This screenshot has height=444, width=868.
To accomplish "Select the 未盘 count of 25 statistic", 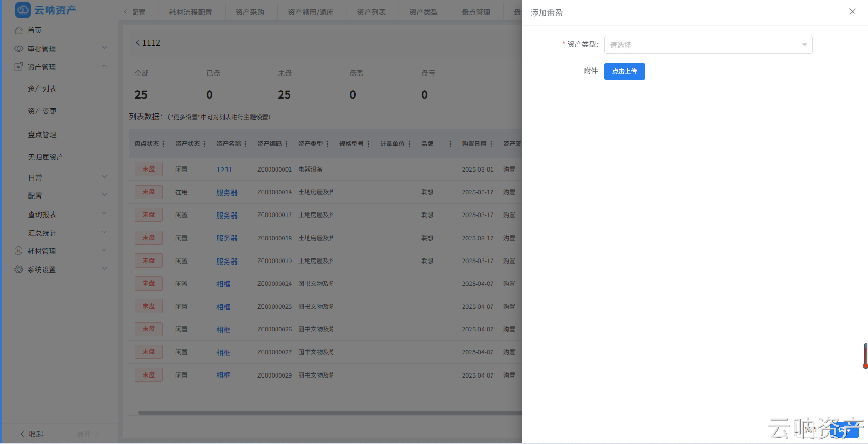I will [284, 95].
